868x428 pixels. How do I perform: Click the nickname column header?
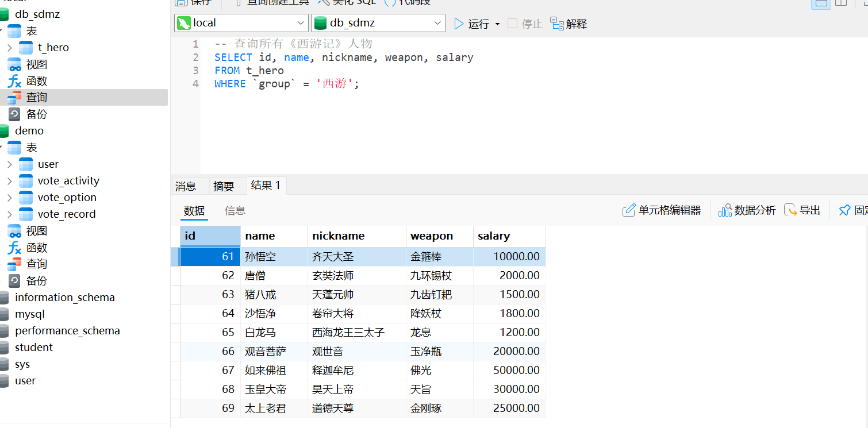click(356, 236)
